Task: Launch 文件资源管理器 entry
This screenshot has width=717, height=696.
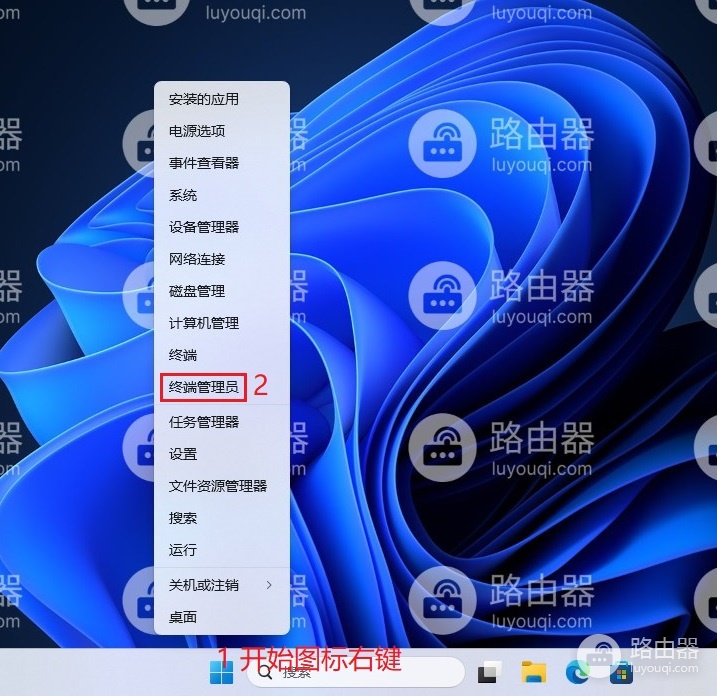Action: pyautogui.click(x=222, y=486)
